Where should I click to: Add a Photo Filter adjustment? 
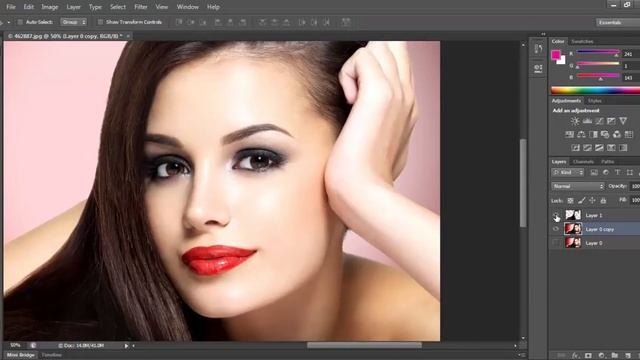(x=605, y=134)
